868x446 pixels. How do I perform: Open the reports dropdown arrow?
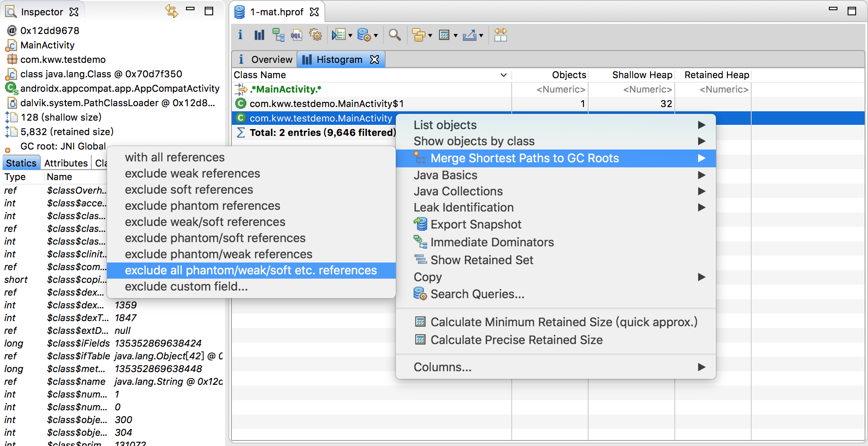[x=350, y=36]
